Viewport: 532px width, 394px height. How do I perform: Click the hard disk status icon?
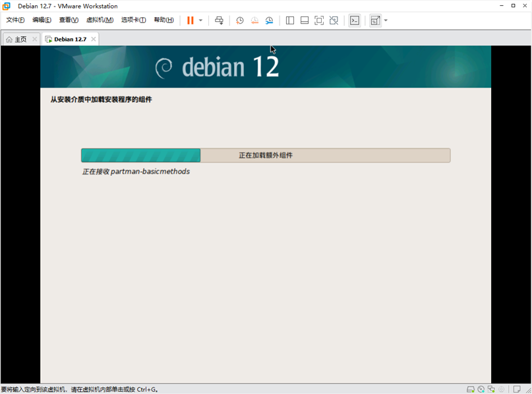click(471, 389)
